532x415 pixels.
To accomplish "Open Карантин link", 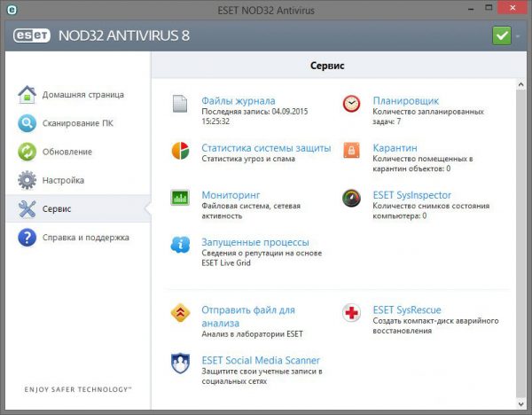I will tap(395, 148).
